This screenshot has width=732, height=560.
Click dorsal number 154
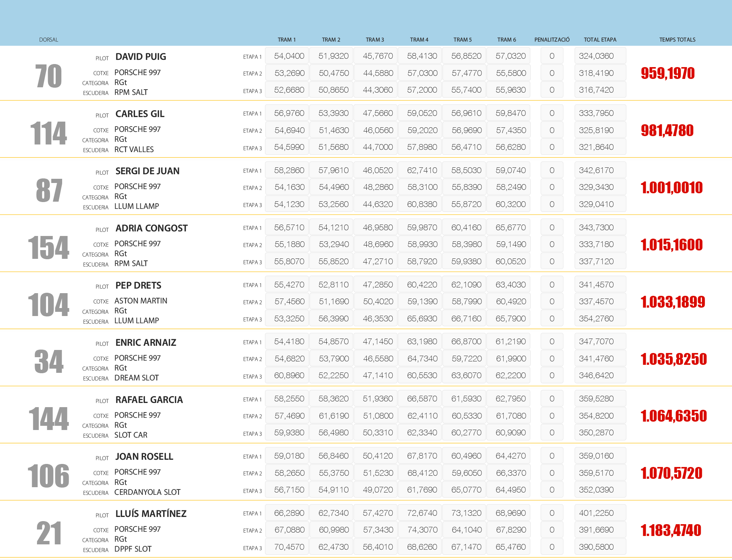[x=48, y=247]
